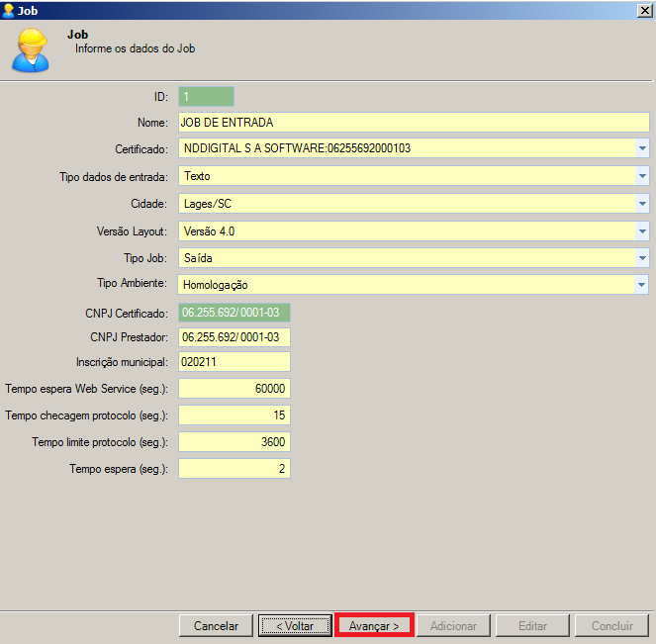Screen dimensions: 656x644
Task: Expand the Tipo Job dropdown
Action: point(641,257)
